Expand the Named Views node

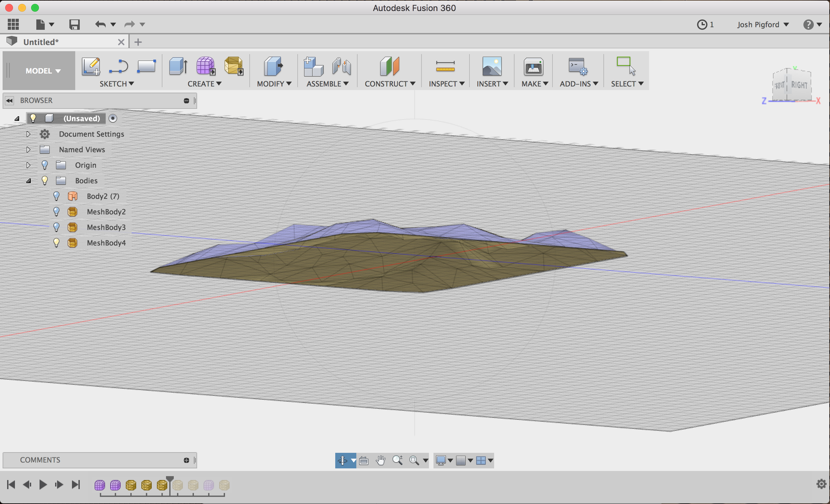[x=28, y=149]
